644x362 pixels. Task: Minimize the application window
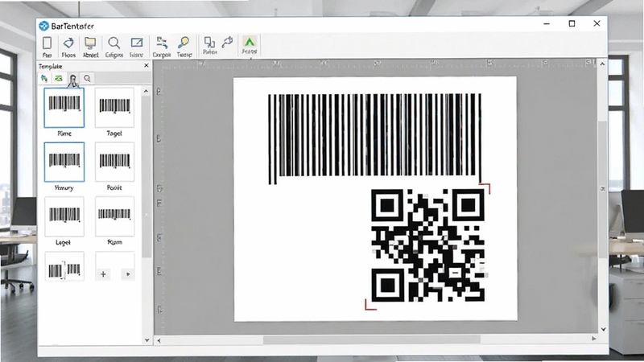pos(547,24)
